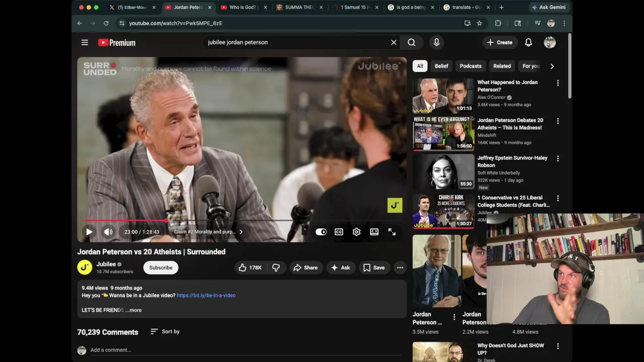Screen dimensions: 644x362
Task: Open the YouTube hamburger guide menu
Action: click(x=85, y=43)
